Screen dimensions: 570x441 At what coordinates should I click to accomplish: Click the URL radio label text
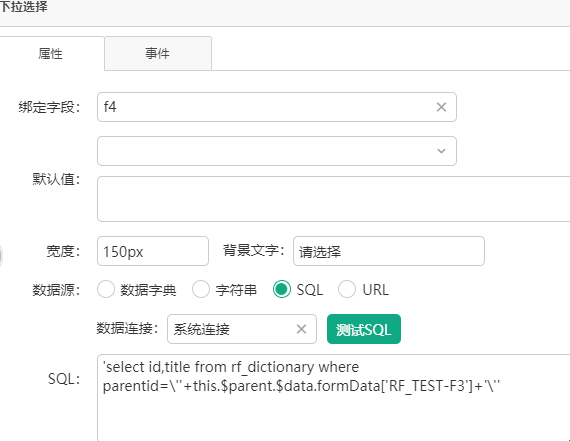click(x=376, y=290)
